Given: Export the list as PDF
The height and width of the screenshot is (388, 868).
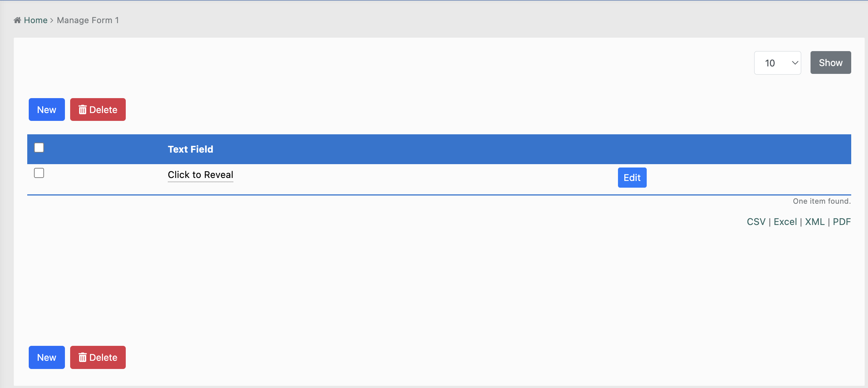Looking at the screenshot, I should [842, 222].
